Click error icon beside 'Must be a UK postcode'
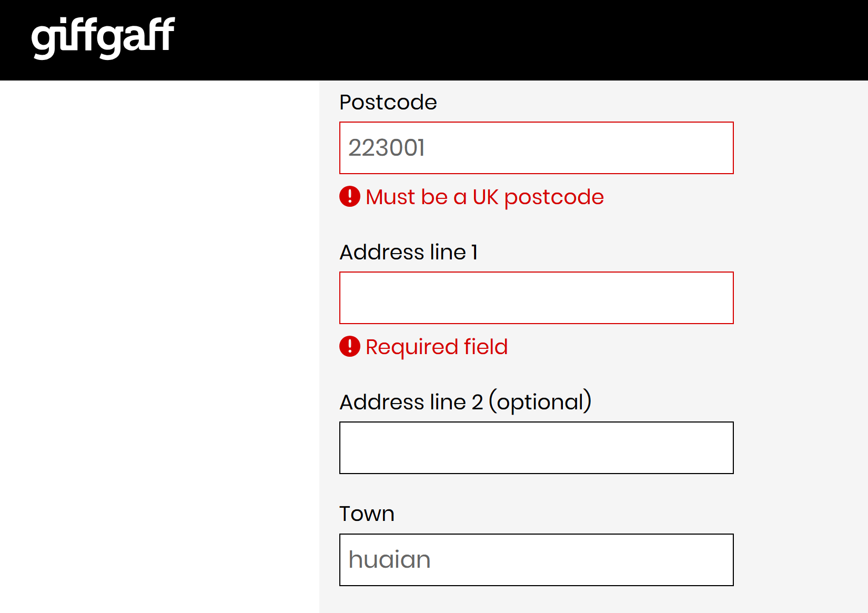 pyautogui.click(x=350, y=197)
